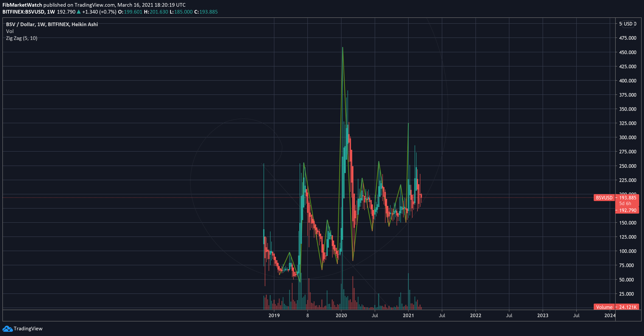This screenshot has height=336, width=644.
Task: Click the green up-arrow change indicator
Action: [x=78, y=12]
